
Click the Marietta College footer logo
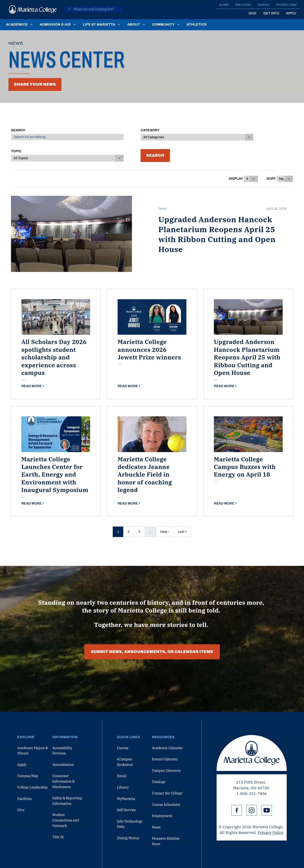[x=252, y=753]
